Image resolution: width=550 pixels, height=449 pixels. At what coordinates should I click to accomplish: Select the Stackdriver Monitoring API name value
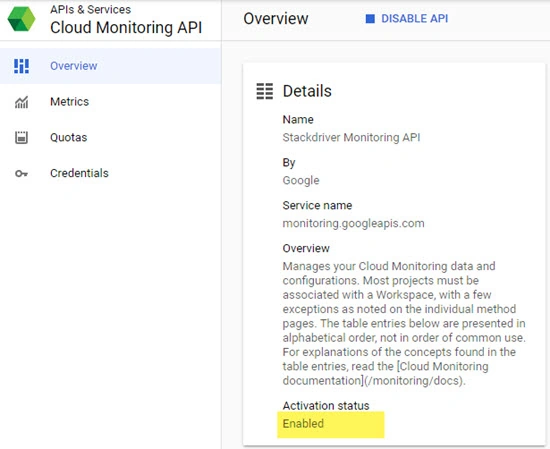[351, 138]
